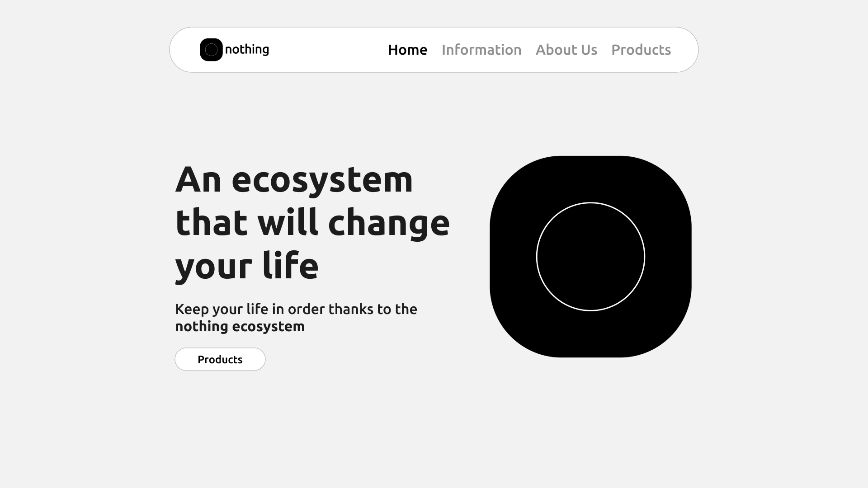Image resolution: width=868 pixels, height=488 pixels.
Task: Click the "nothing" brand name in navbar
Action: tap(247, 50)
